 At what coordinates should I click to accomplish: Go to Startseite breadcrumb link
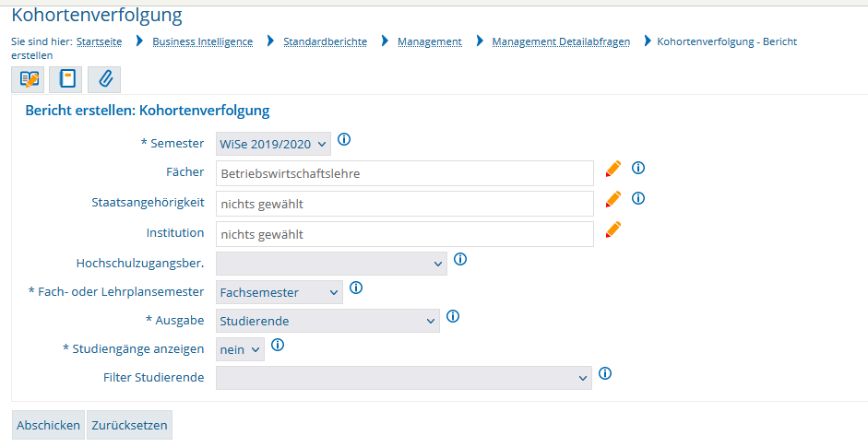(x=99, y=42)
